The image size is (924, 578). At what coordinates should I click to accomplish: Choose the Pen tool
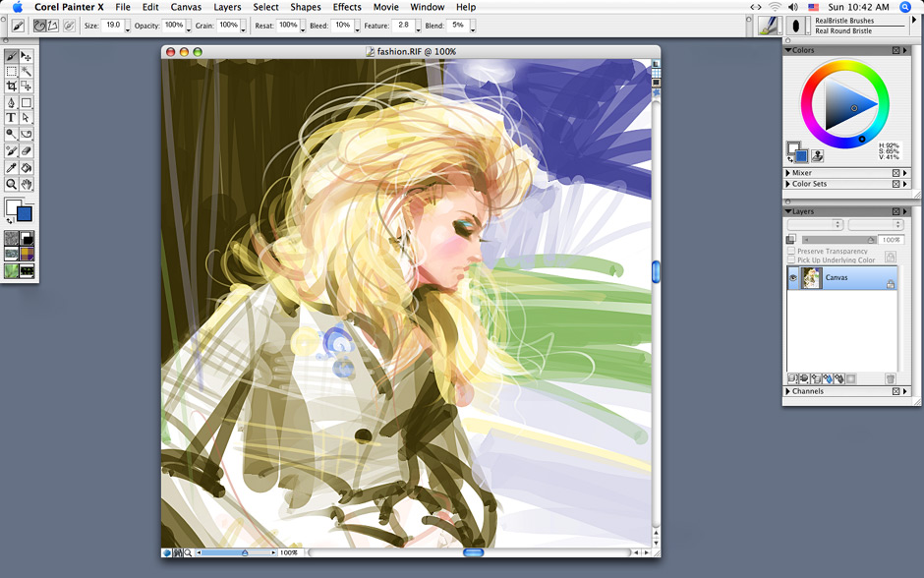point(11,103)
